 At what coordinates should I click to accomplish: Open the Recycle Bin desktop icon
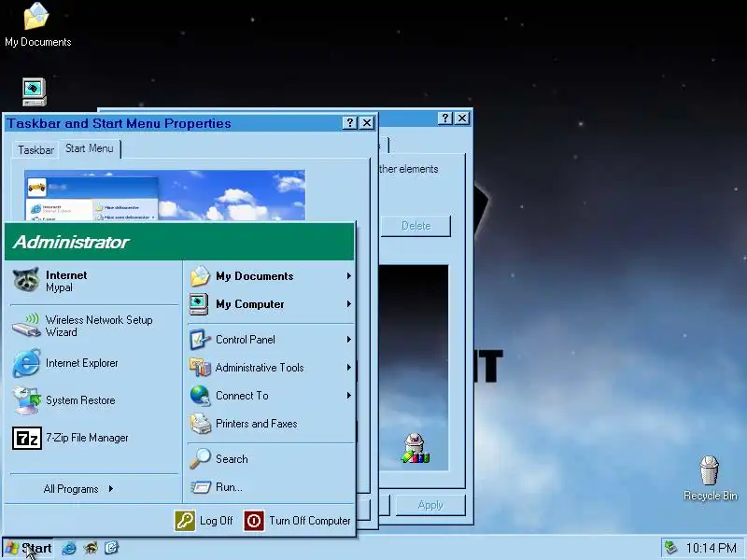click(x=710, y=478)
